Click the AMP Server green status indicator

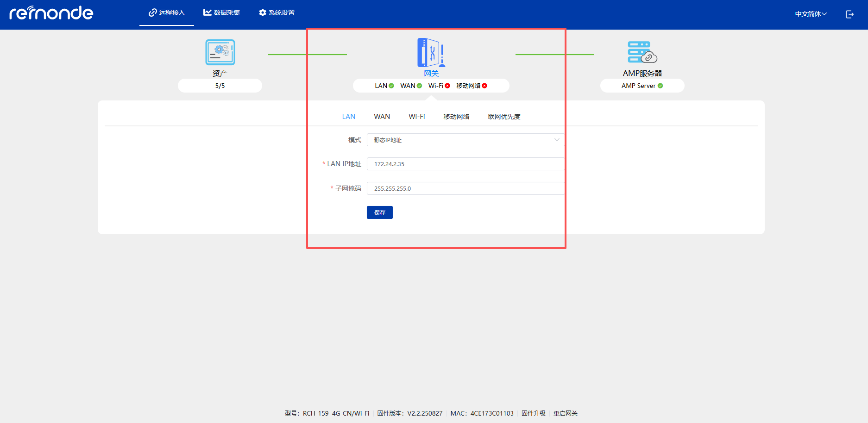(660, 86)
